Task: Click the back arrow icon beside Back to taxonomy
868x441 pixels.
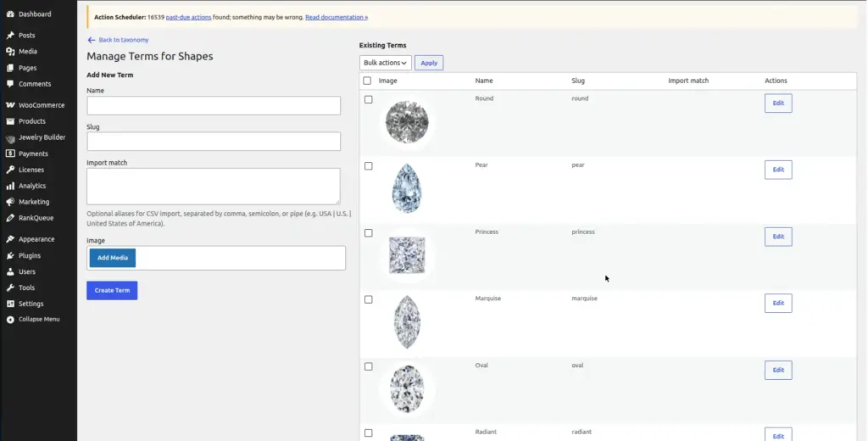Action: 92,40
